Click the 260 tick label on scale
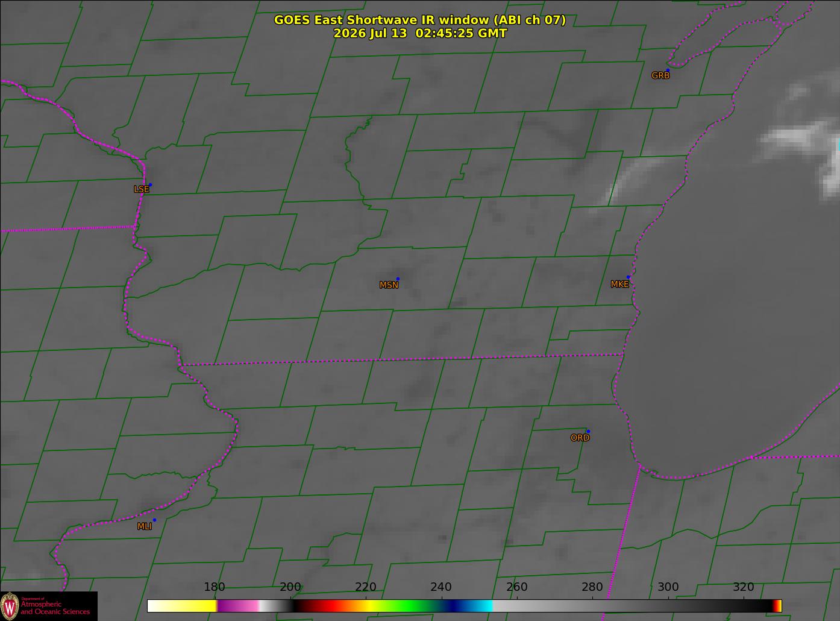Viewport: 840px width, 621px height. (x=516, y=587)
